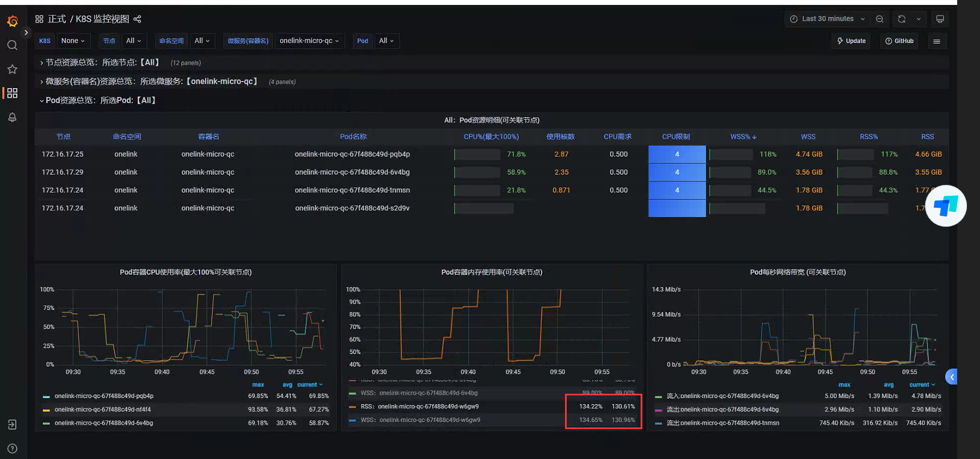Sort CPU legend by max column
This screenshot has height=459, width=980.
pyautogui.click(x=258, y=384)
